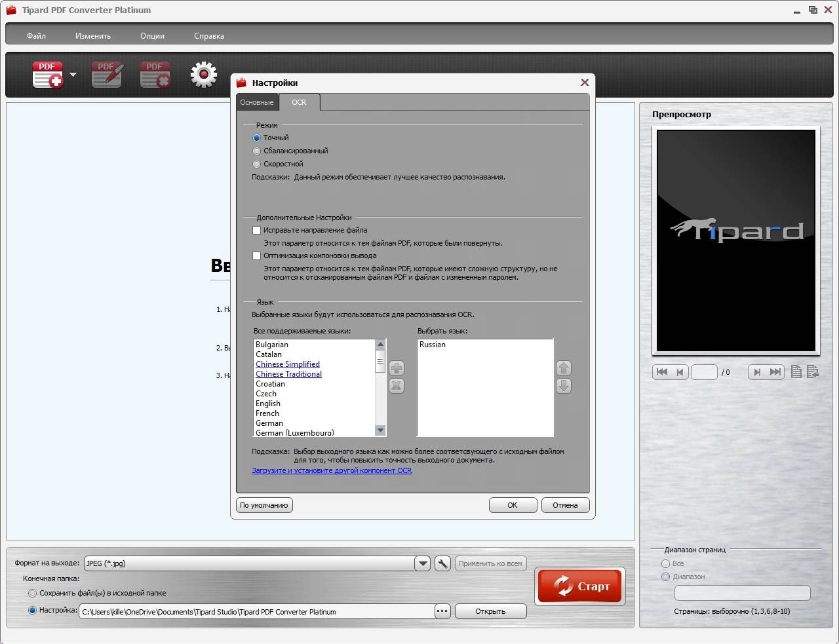Screen dimensions: 839x644
Task: Click the add language plus icon
Action: click(397, 368)
